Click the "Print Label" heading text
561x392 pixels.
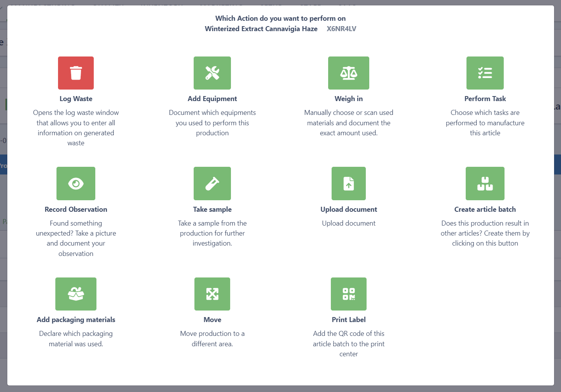tap(349, 320)
